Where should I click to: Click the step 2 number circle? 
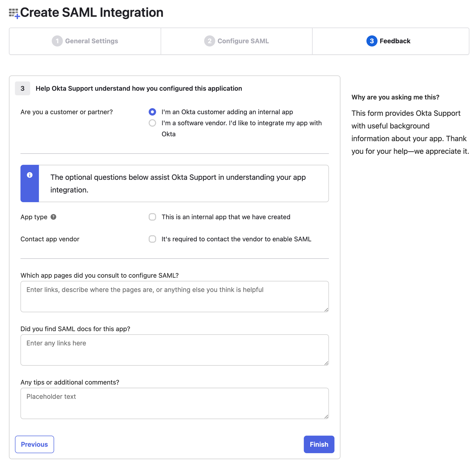click(x=210, y=41)
